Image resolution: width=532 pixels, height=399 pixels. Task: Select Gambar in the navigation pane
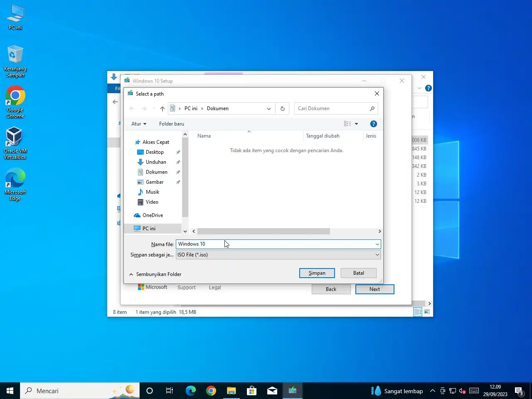coord(155,182)
